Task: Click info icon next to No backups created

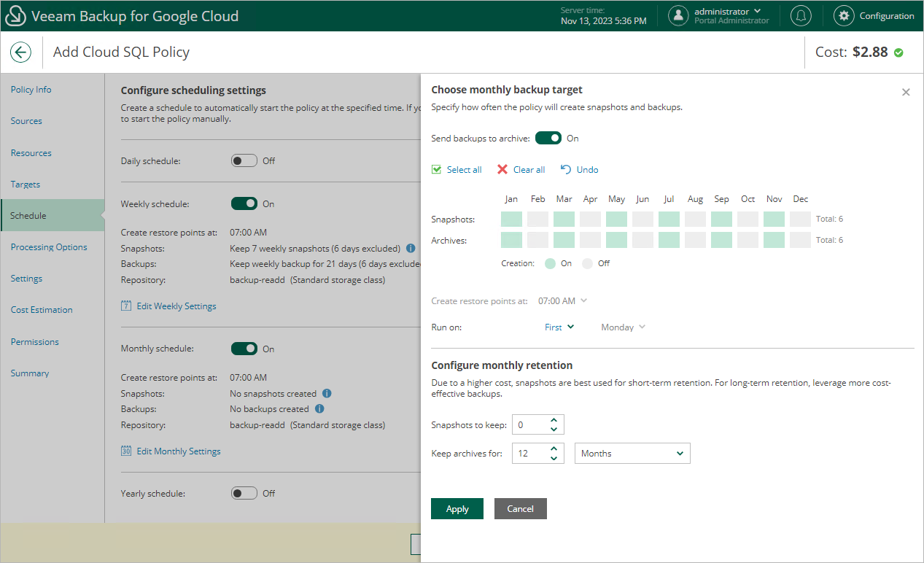Action: (319, 409)
